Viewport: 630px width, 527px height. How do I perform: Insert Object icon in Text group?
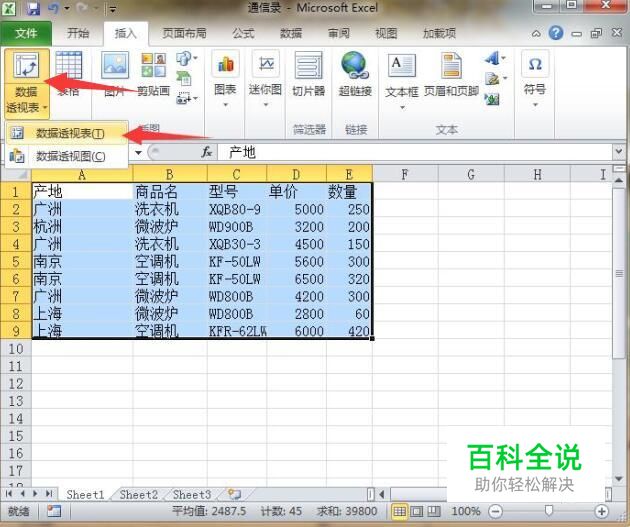pos(492,99)
